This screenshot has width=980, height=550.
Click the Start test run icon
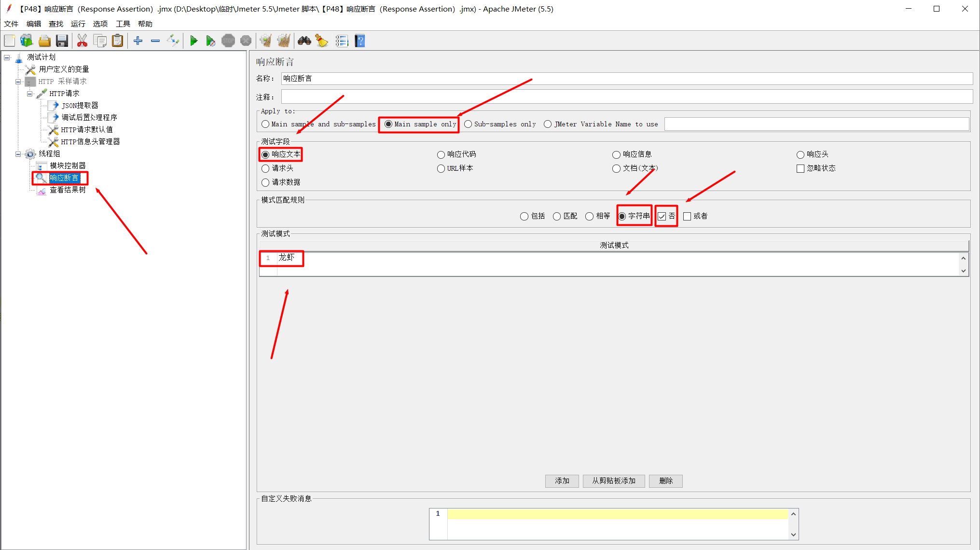(194, 41)
